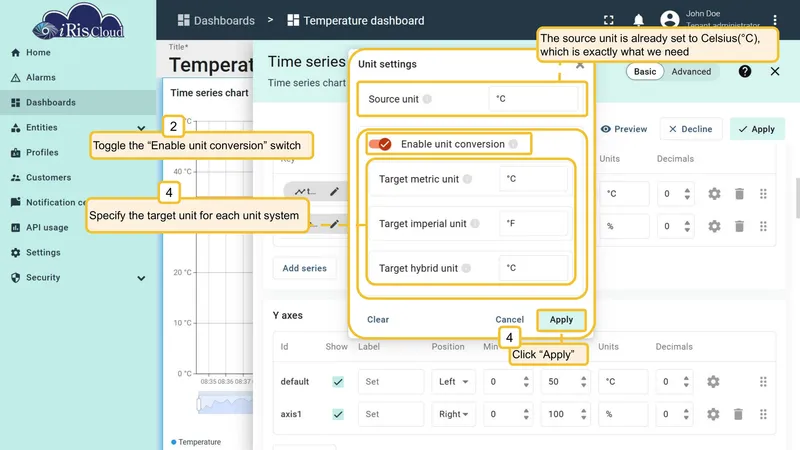This screenshot has height=450, width=800.
Task: Click the Add series button
Action: point(305,268)
